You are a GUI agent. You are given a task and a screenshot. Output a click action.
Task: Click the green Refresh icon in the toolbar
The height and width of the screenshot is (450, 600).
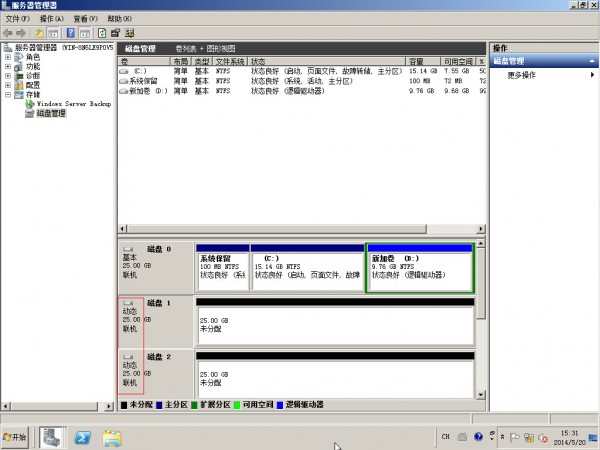101,32
